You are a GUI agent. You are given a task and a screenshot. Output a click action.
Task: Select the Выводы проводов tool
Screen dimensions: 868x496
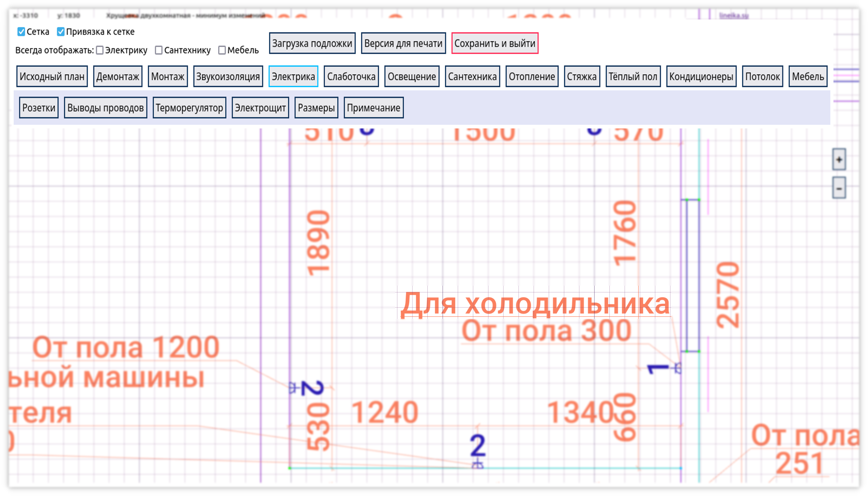coord(106,107)
